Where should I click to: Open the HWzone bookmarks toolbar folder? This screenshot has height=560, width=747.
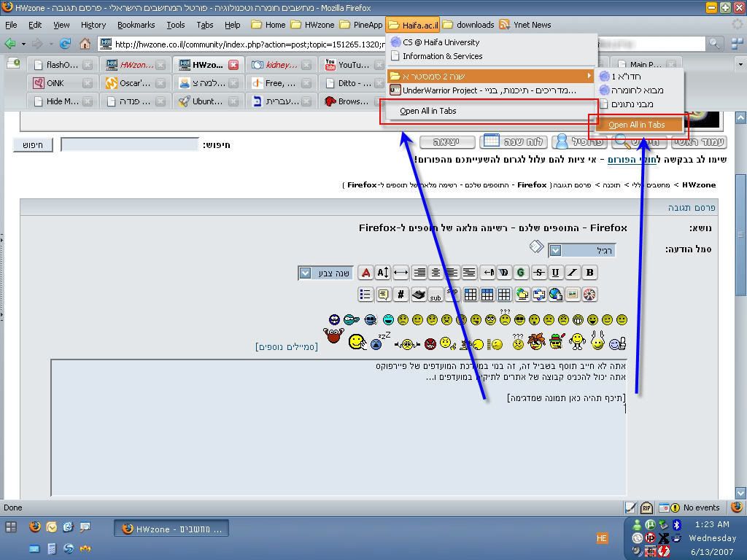click(x=312, y=25)
